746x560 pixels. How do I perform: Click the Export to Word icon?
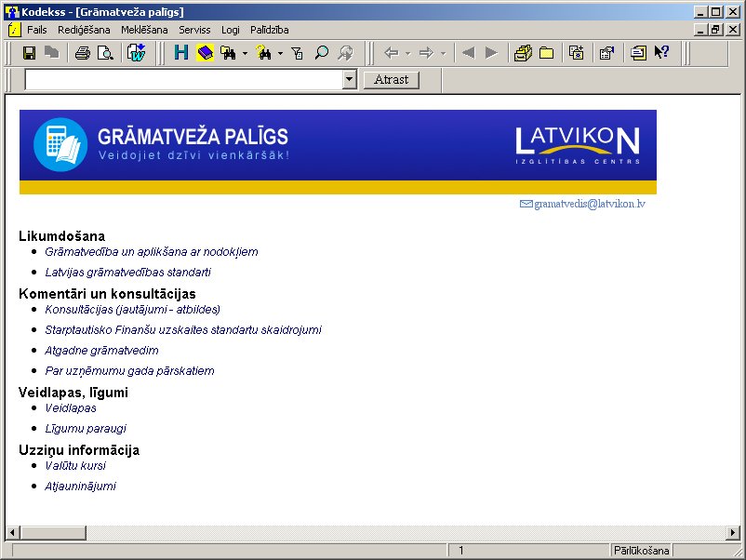pos(137,53)
